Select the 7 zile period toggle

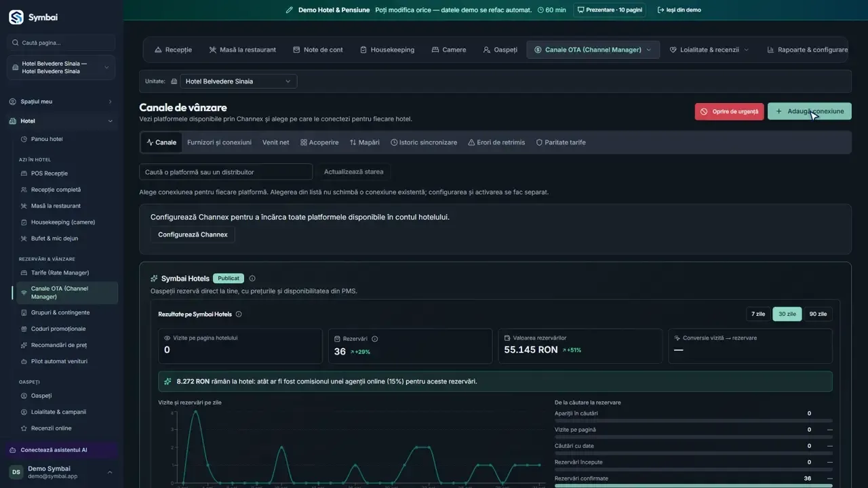click(x=758, y=314)
